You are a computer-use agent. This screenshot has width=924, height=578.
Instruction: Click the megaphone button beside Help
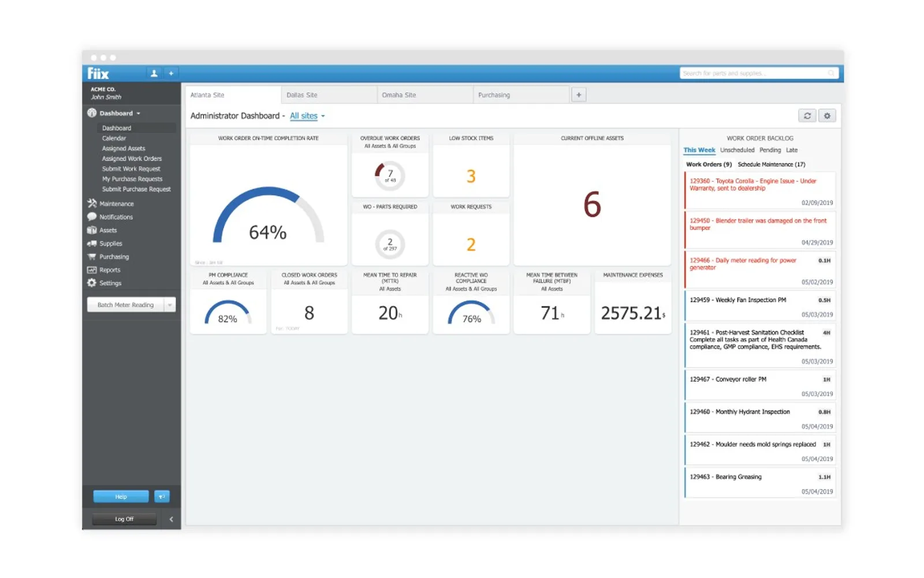click(162, 497)
